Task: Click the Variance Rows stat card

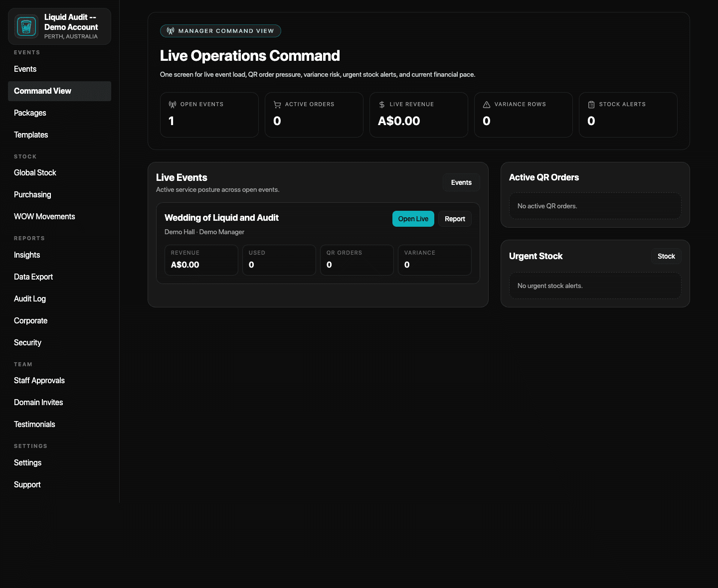Action: (x=524, y=115)
